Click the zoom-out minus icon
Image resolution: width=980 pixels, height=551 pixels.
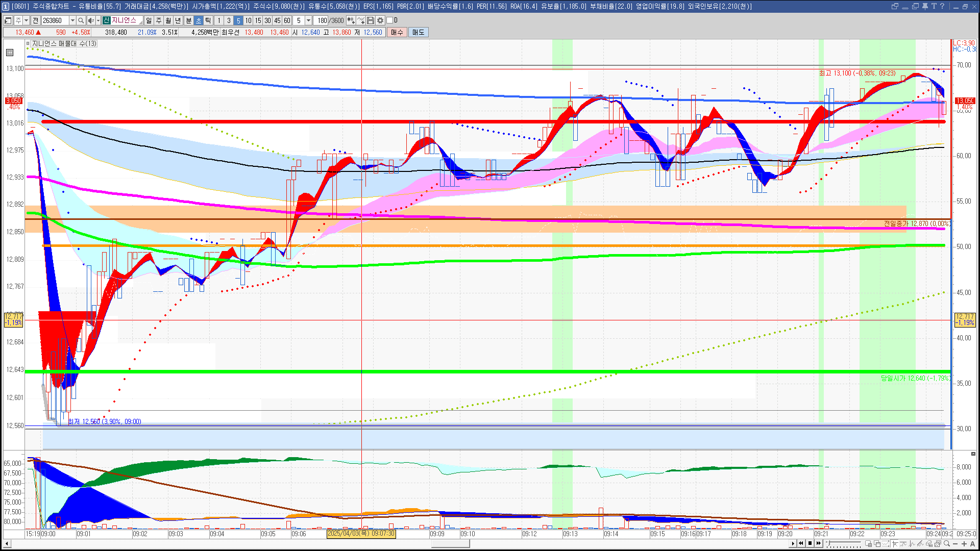point(955,544)
